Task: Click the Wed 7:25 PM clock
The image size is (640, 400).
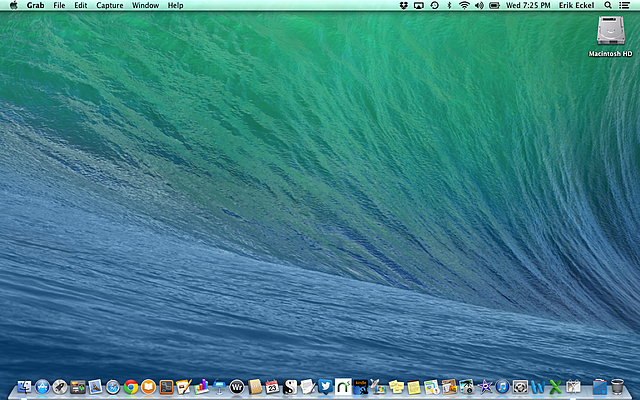Action: pos(528,5)
